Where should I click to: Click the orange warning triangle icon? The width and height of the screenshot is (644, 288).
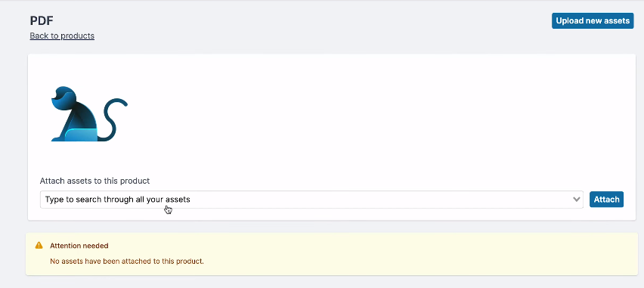pyautogui.click(x=39, y=245)
